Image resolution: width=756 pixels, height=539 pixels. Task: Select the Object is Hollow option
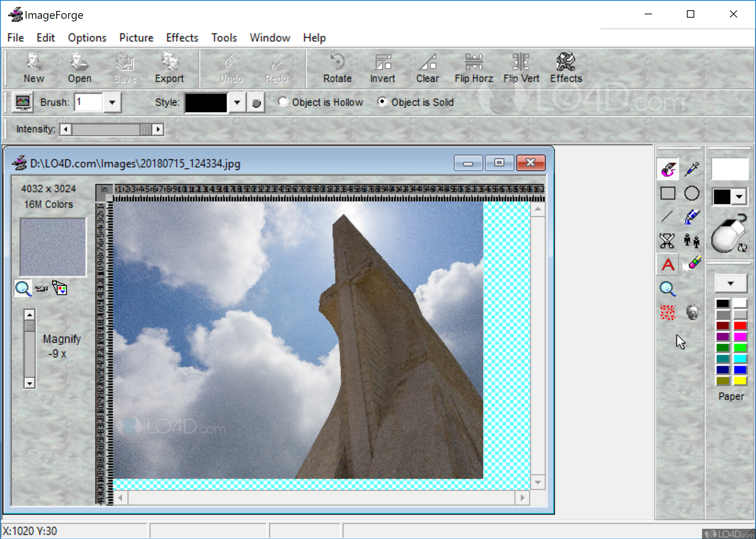click(283, 102)
